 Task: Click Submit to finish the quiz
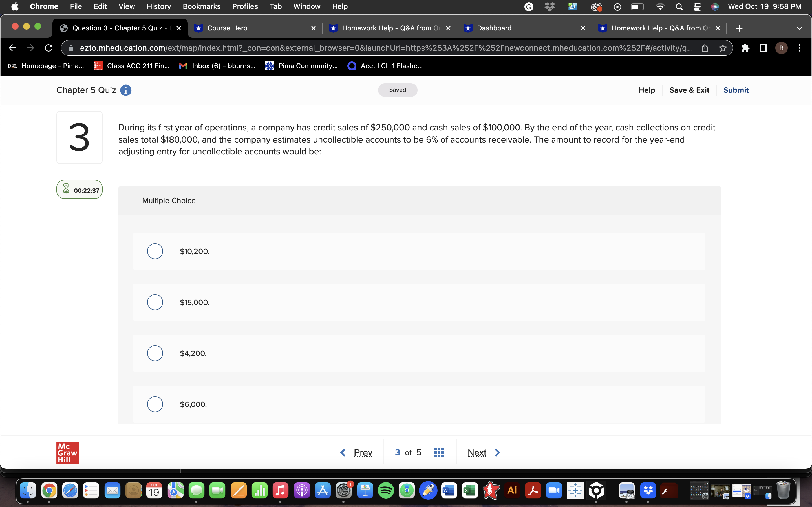(x=736, y=90)
